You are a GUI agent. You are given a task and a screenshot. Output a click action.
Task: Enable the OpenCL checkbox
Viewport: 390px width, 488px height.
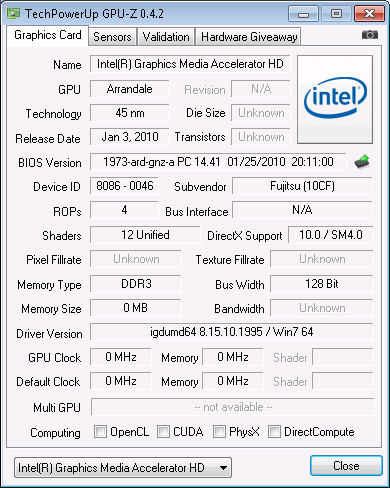tap(100, 431)
